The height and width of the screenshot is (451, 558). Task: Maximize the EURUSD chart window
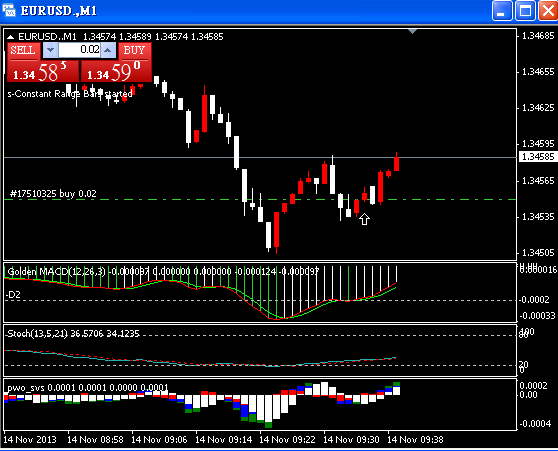coord(525,11)
